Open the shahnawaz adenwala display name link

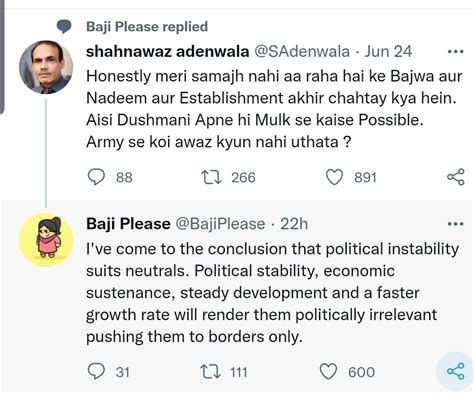point(167,52)
